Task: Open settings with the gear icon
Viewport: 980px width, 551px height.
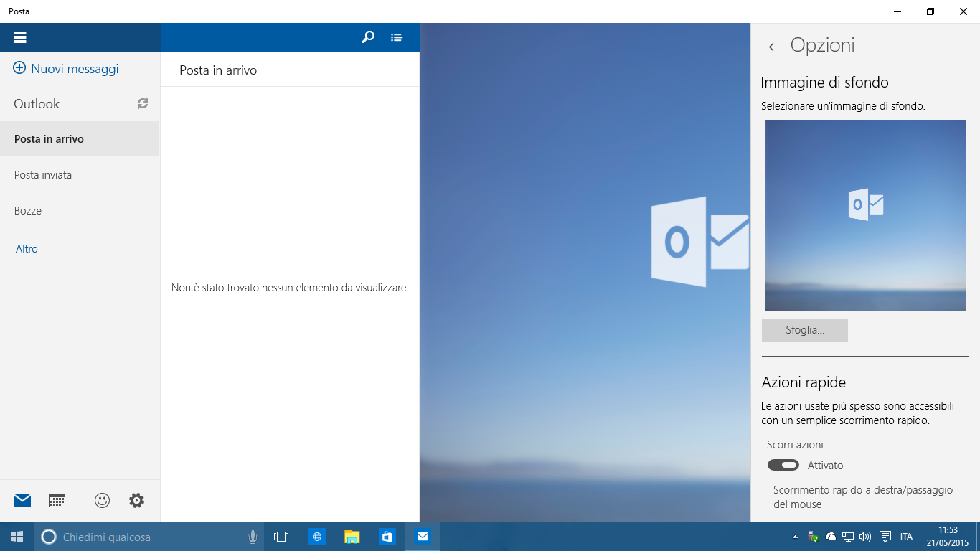Action: coord(136,501)
